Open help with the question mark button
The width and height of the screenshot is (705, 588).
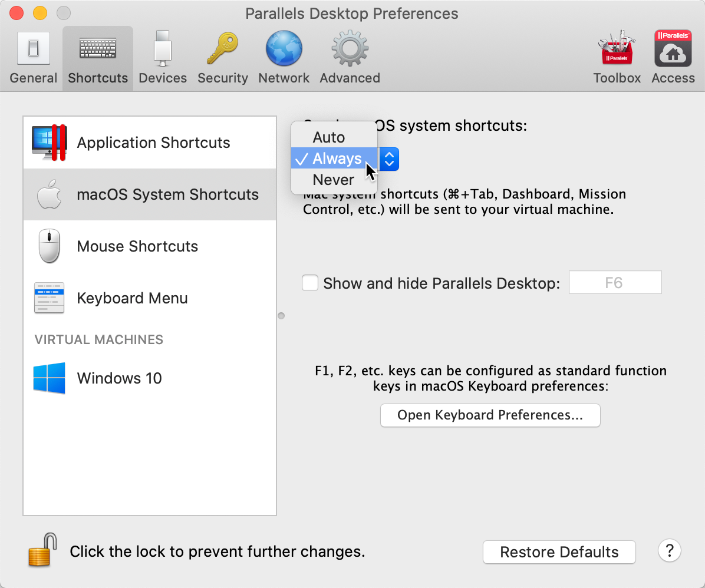670,550
